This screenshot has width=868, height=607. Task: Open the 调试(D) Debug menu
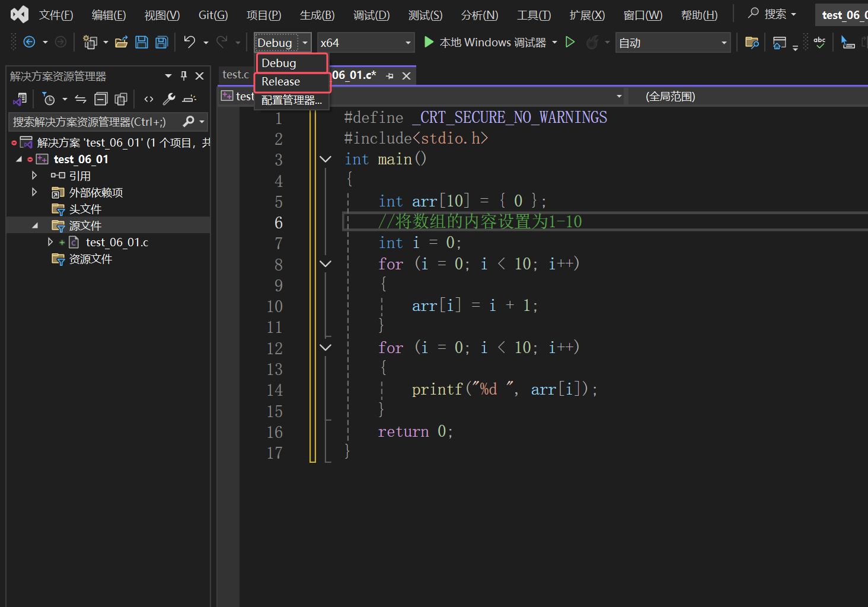371,15
